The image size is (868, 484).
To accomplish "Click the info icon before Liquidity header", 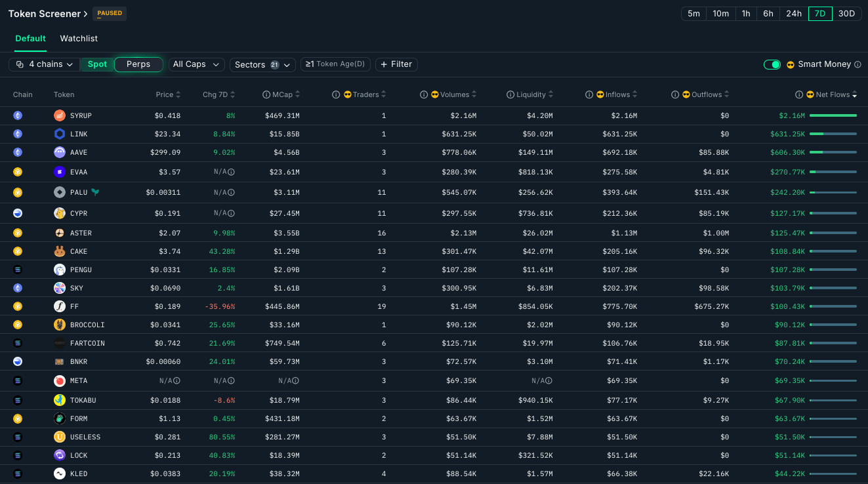I will pyautogui.click(x=510, y=94).
